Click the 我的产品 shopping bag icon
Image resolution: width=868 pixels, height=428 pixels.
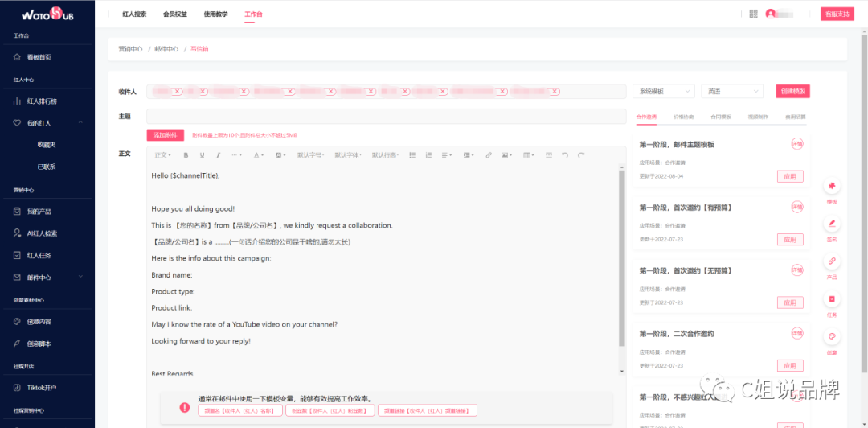click(x=17, y=212)
